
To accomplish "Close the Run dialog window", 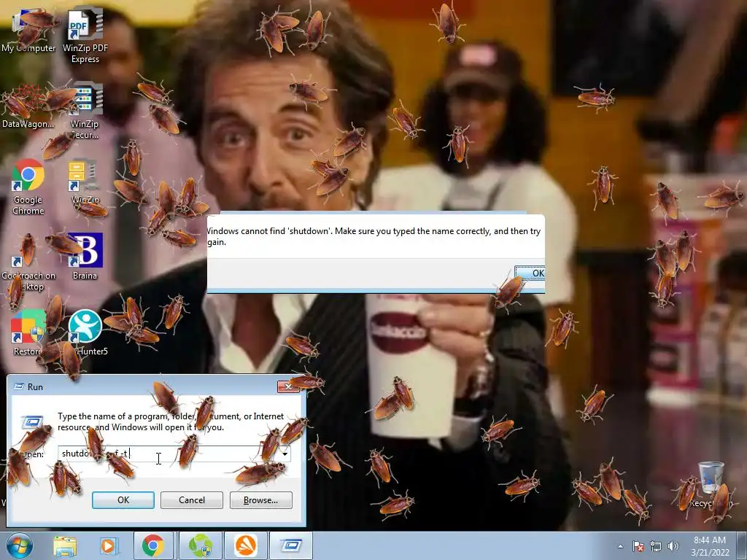I will [x=288, y=386].
